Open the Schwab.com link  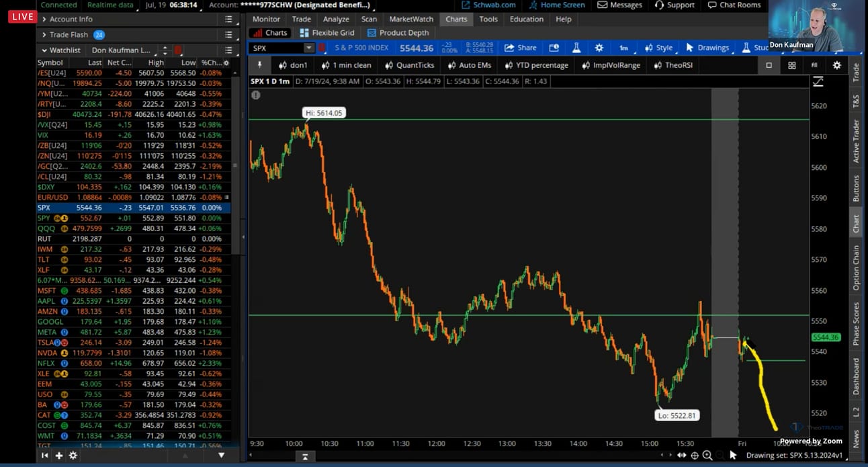tap(489, 5)
